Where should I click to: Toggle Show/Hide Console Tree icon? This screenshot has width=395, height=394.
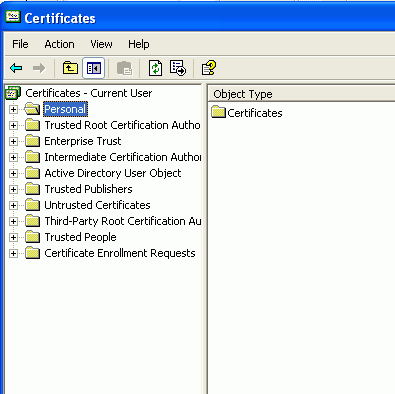pos(94,68)
